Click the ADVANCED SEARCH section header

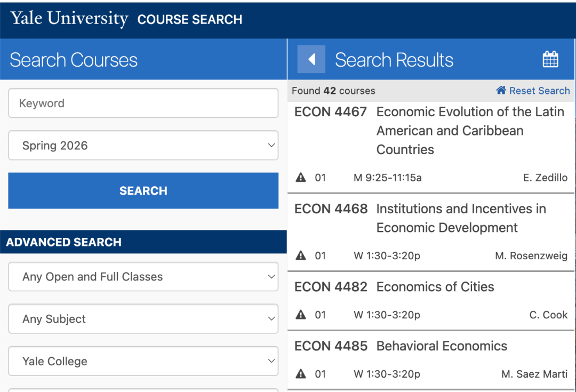143,242
